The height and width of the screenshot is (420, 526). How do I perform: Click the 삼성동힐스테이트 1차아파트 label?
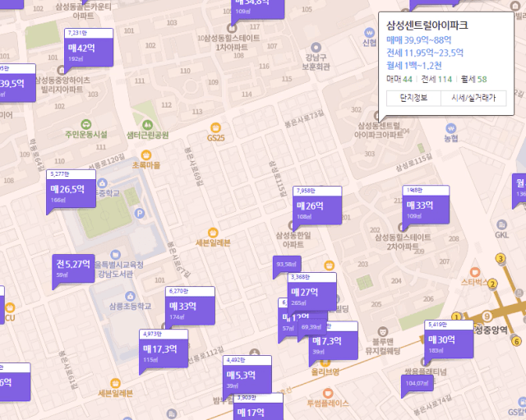(232, 43)
